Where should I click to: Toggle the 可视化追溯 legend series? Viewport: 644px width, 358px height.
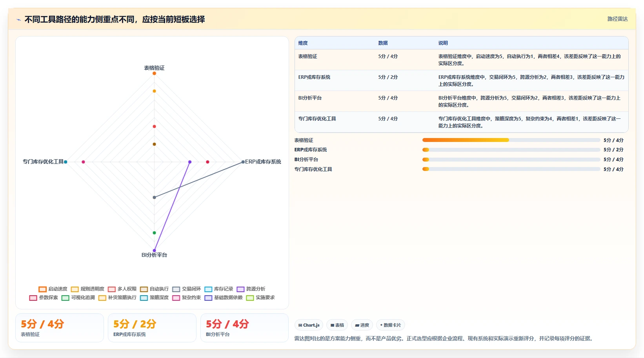coord(78,298)
